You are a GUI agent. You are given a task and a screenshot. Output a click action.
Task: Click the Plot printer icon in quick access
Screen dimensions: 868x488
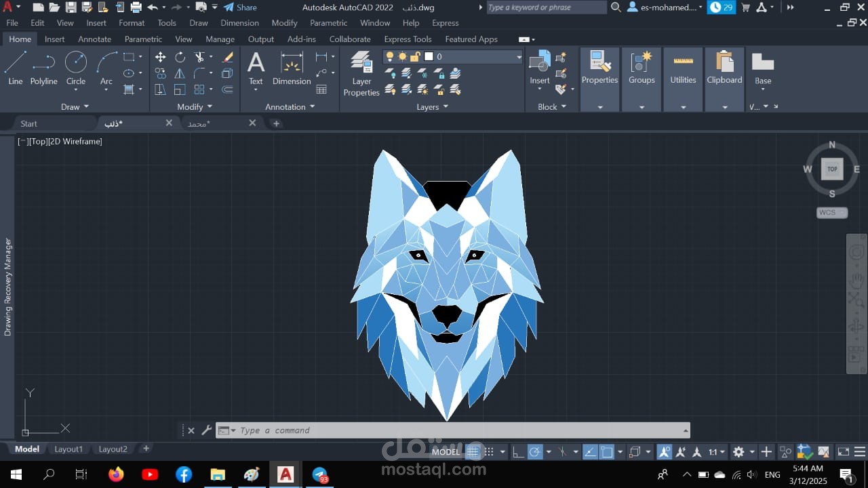tap(136, 7)
